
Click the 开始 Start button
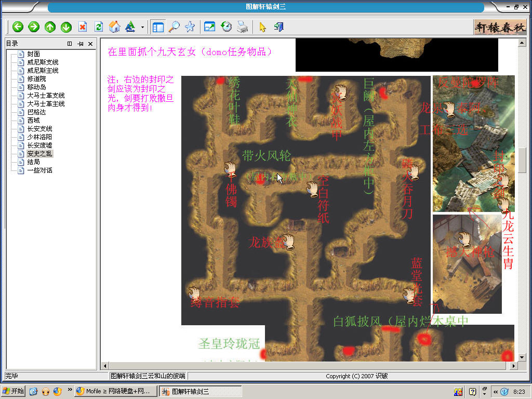[14, 392]
